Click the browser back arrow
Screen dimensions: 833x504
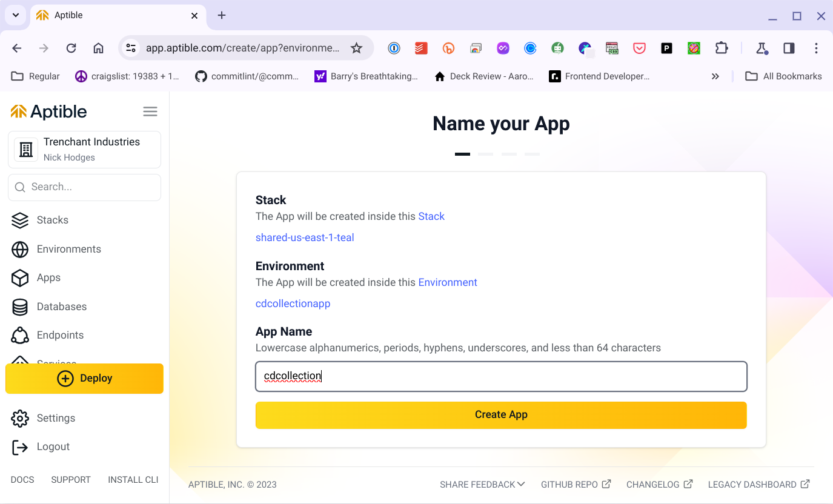(17, 48)
